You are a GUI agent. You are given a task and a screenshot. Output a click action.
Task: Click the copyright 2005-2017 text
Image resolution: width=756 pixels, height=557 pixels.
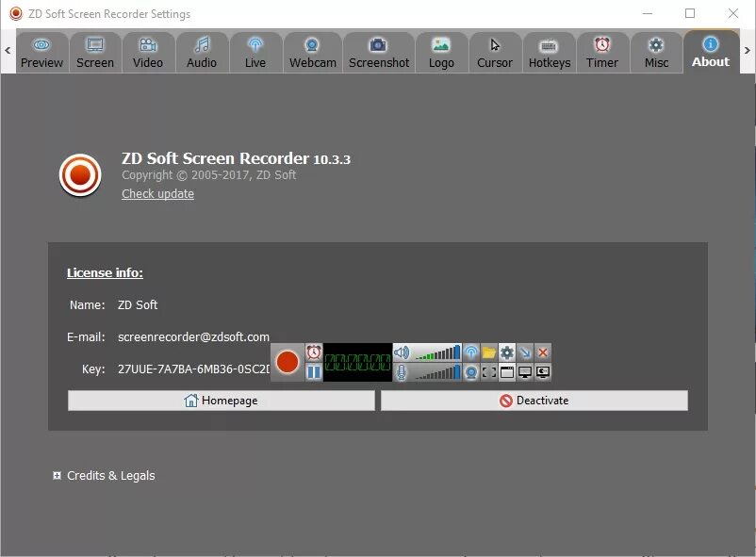(x=208, y=175)
